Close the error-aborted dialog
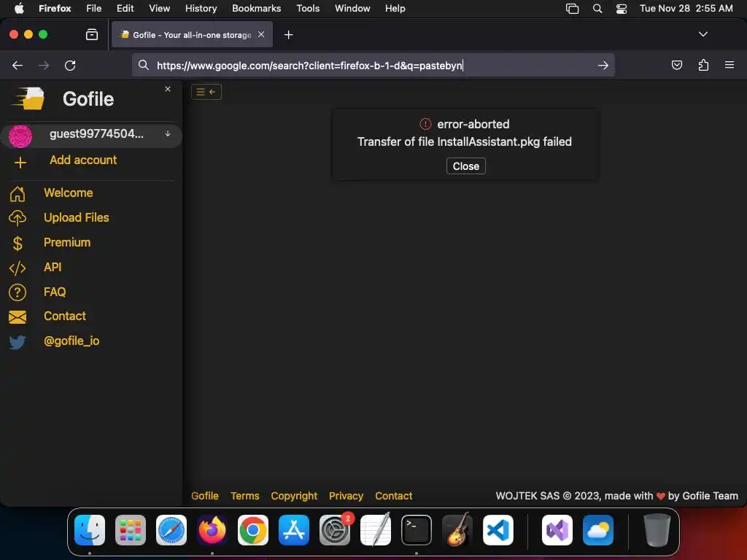Image resolution: width=747 pixels, height=560 pixels. click(466, 166)
